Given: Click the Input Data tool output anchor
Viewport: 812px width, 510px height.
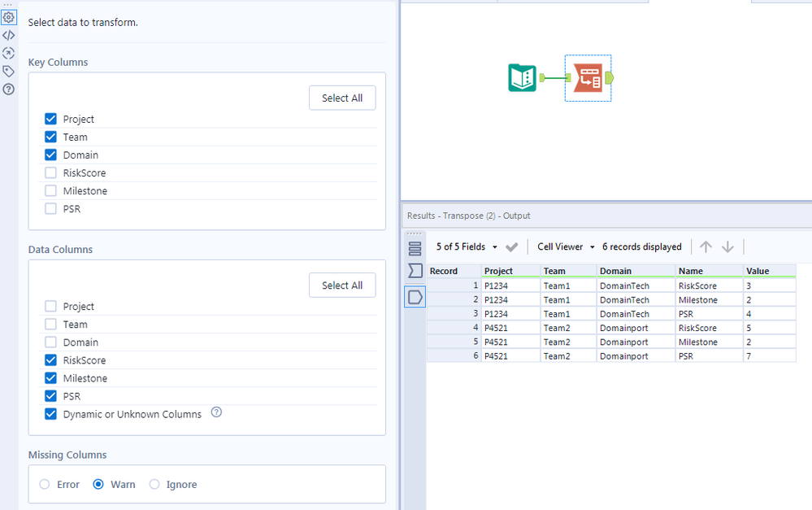Looking at the screenshot, I should point(542,78).
